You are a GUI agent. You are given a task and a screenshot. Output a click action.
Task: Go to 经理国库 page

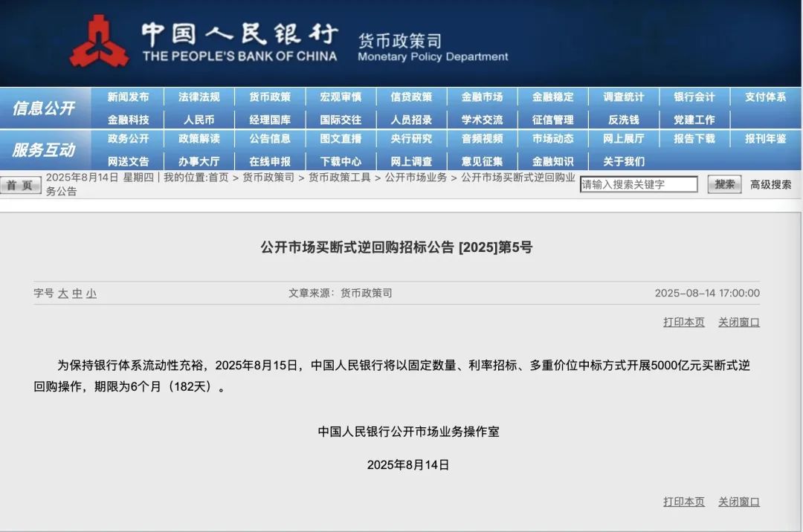(270, 120)
